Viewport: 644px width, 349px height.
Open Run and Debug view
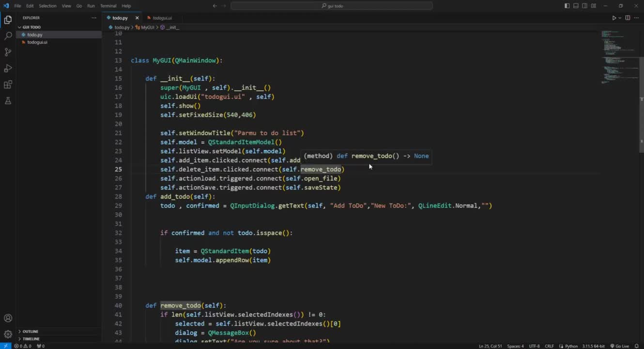pos(8,68)
